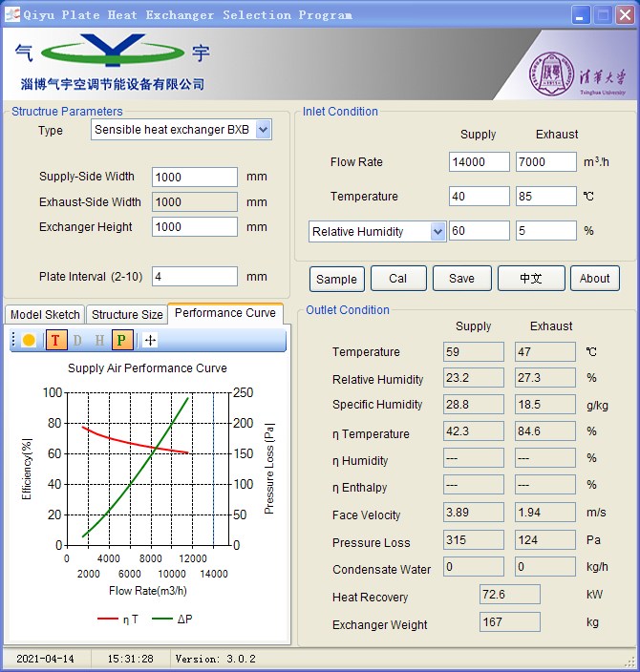Click the grey H curve icon
Viewport: 640px width, 672px height.
[99, 340]
